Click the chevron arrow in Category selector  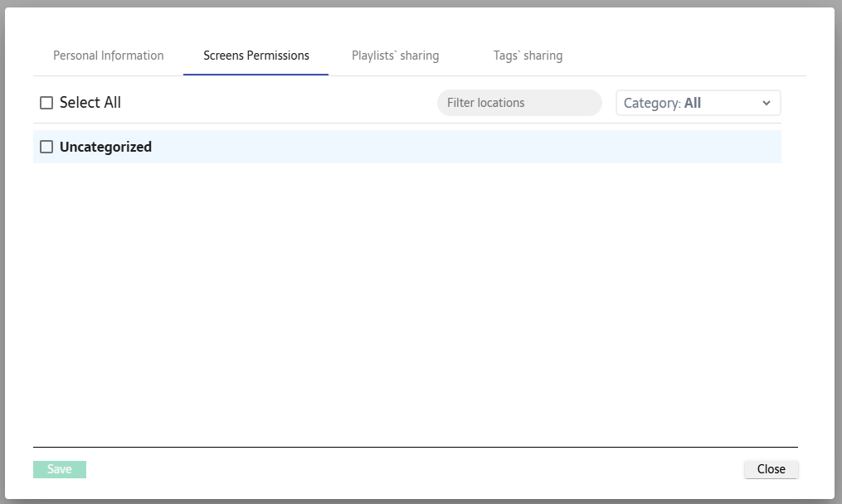(766, 103)
